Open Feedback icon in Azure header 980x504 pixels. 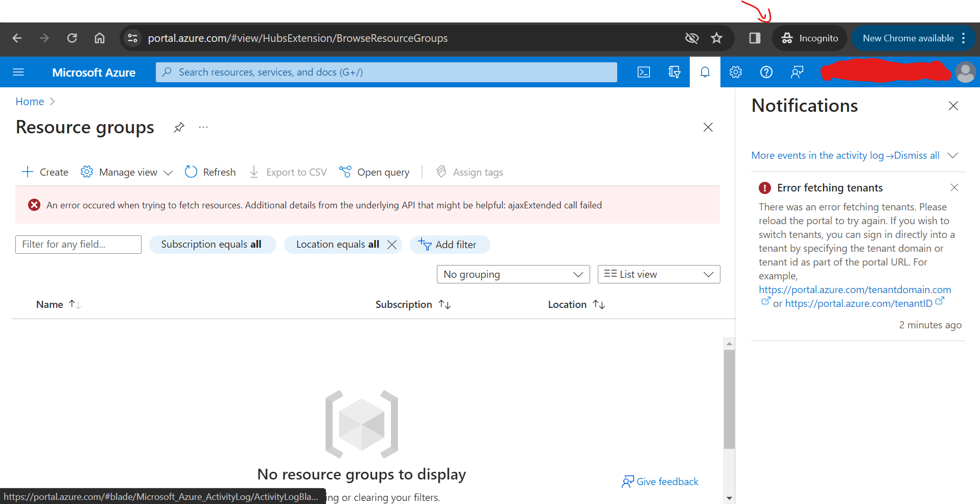pos(797,72)
